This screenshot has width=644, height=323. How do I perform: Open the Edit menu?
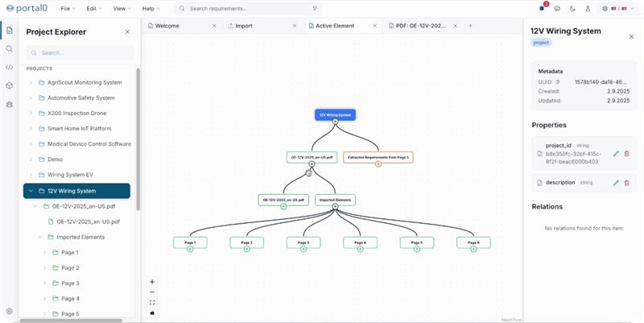[94, 9]
